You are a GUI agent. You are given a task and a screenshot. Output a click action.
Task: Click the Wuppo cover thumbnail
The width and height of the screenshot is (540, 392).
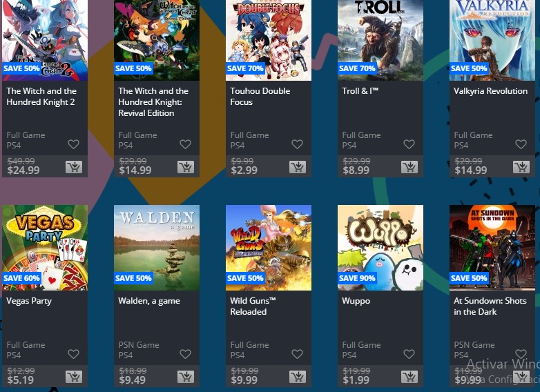380,248
